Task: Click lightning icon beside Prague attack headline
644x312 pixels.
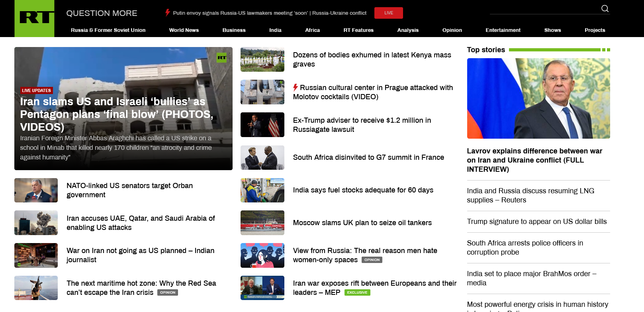Action: (x=296, y=88)
